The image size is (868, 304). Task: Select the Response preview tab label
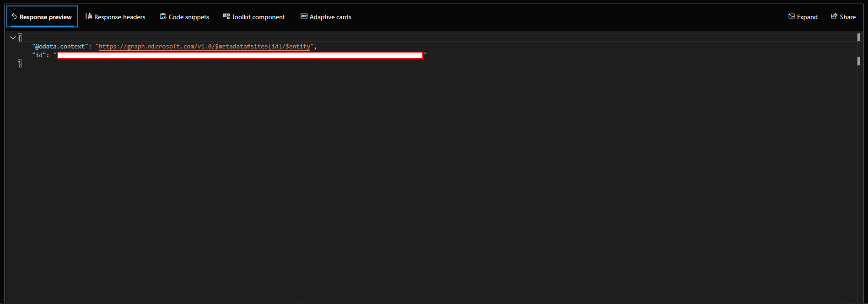45,17
